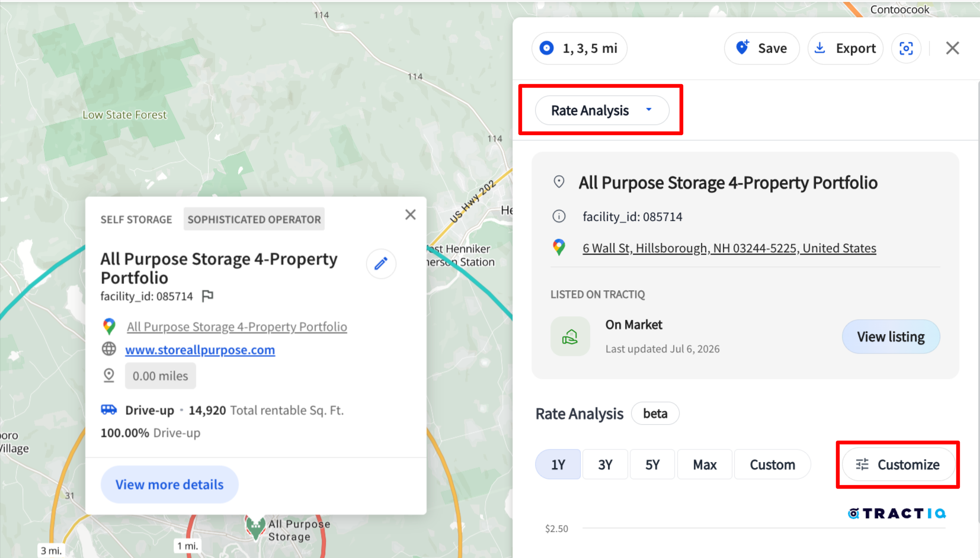Open the 6 Wall St address link
Screen dimensions: 980x558
(729, 248)
